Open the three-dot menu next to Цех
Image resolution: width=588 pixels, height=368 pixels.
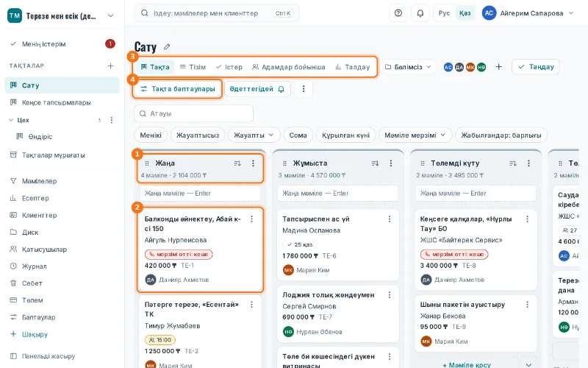tap(112, 120)
